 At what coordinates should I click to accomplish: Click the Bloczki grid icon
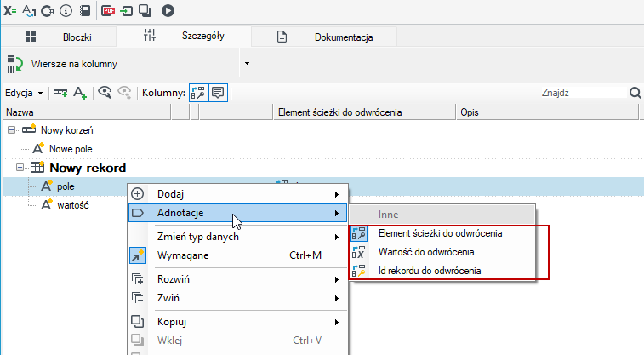coord(31,37)
